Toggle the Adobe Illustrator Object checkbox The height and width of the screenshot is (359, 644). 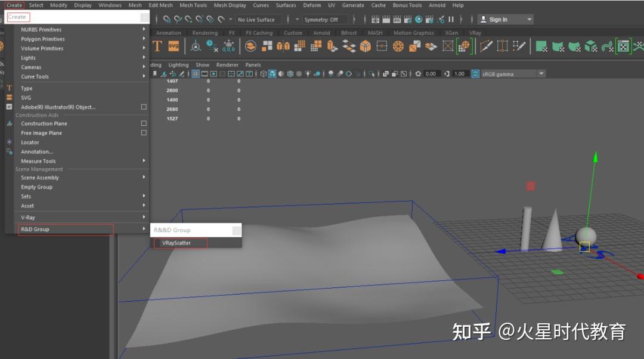[143, 107]
